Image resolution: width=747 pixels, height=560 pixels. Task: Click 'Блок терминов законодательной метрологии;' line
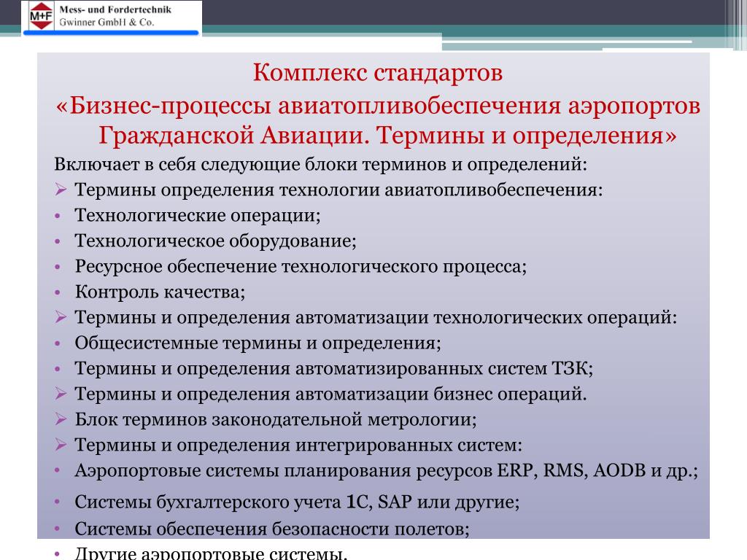point(276,419)
